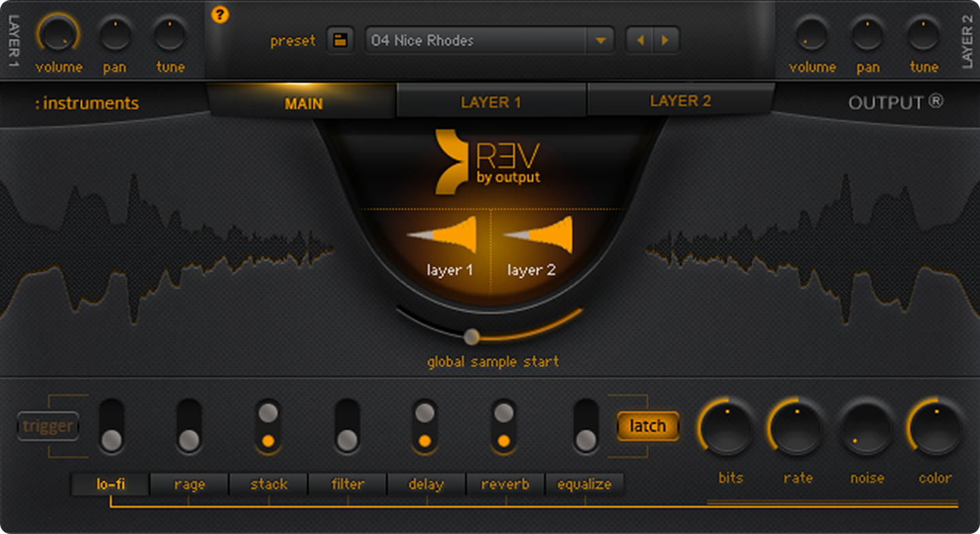Screen dimensions: 980x534
Task: Click the global sample start slider handle
Action: coord(471,336)
